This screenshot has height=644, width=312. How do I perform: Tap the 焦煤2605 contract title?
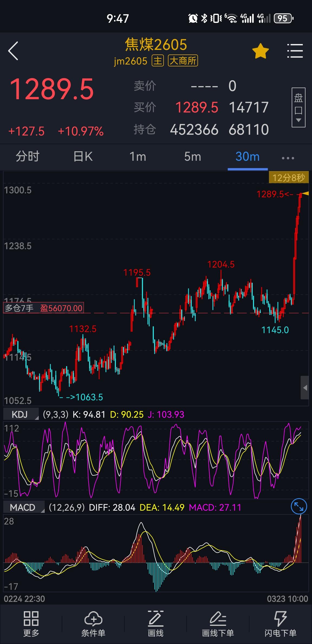click(x=156, y=45)
